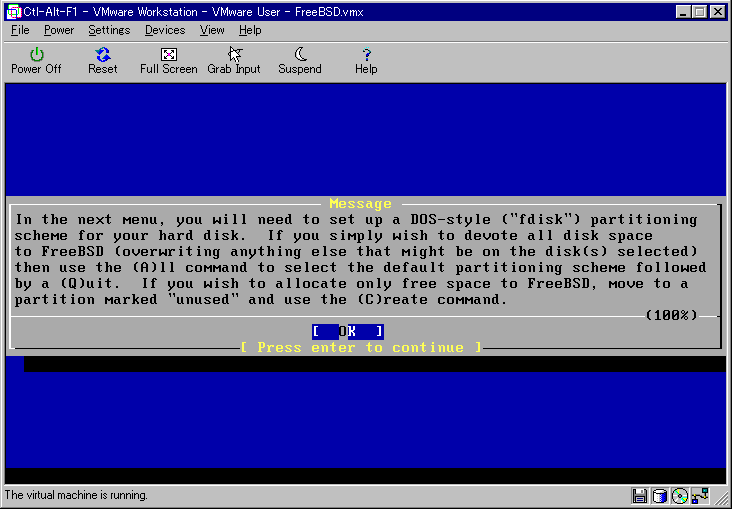
Task: Open the Settings menu
Action: [x=109, y=30]
